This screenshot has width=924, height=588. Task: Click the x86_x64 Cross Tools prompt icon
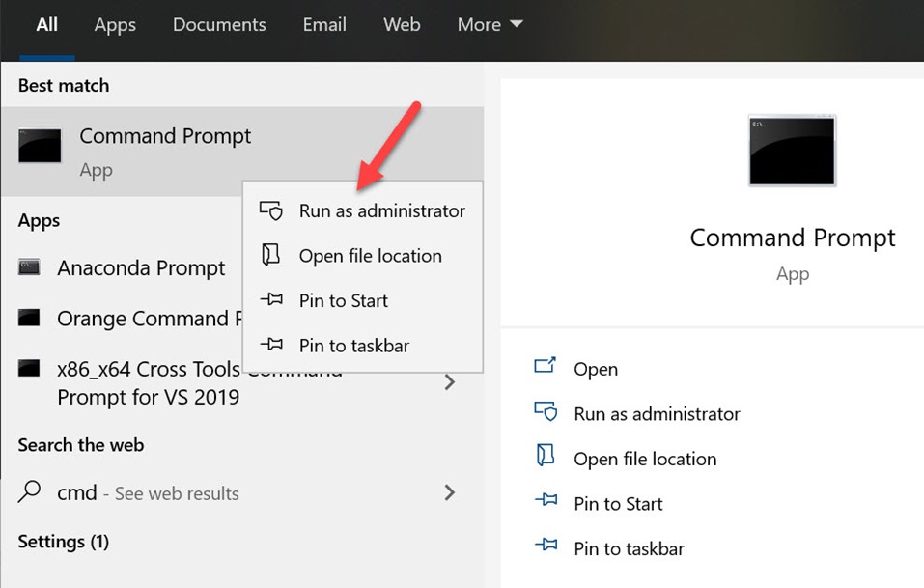[x=30, y=369]
